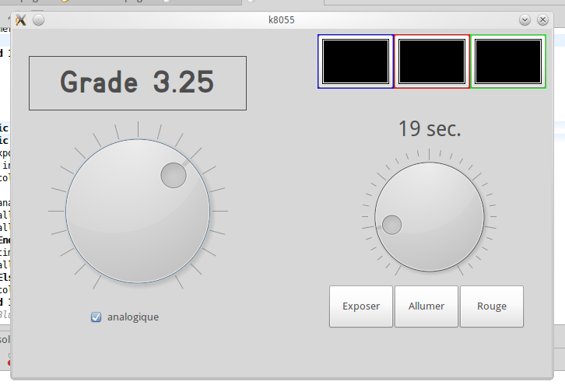The height and width of the screenshot is (392, 565).
Task: Click the center of the small timer dial
Action: pyautogui.click(x=430, y=218)
